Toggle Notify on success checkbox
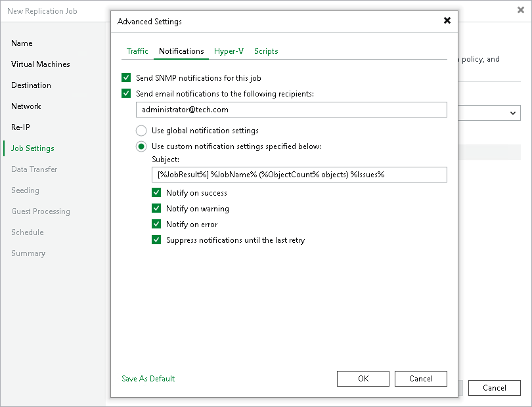The height and width of the screenshot is (407, 532). [x=156, y=192]
